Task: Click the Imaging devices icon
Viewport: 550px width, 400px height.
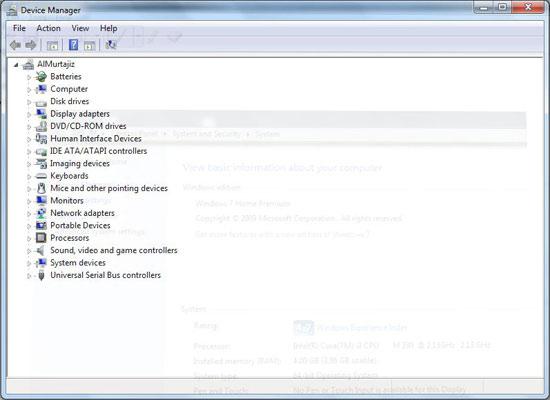Action: tap(41, 164)
